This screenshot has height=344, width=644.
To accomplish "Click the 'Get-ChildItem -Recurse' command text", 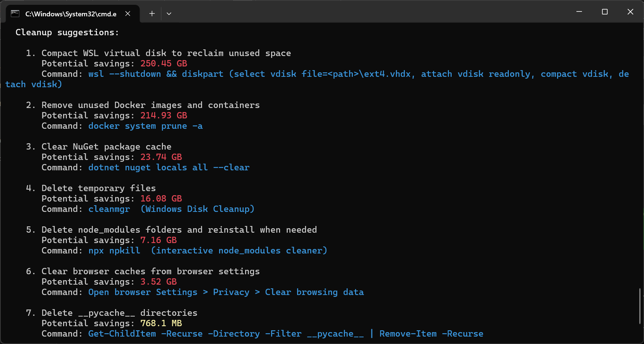I will tap(145, 334).
